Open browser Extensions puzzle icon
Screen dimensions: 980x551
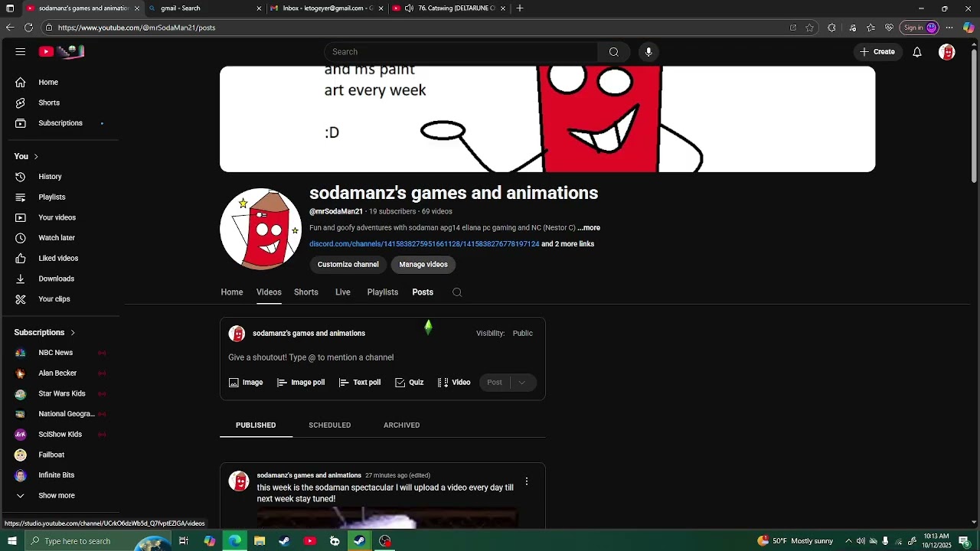pyautogui.click(x=831, y=28)
